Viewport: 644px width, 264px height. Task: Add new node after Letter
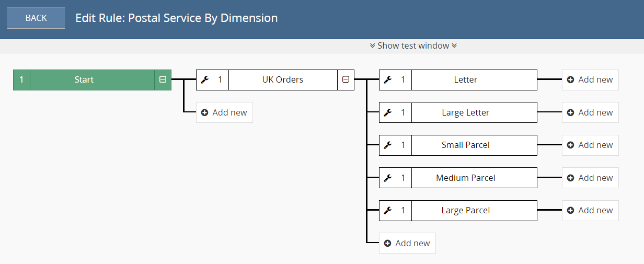coord(590,80)
